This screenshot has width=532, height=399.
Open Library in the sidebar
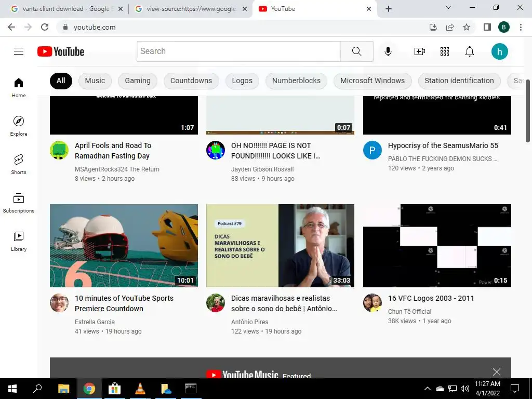point(19,241)
